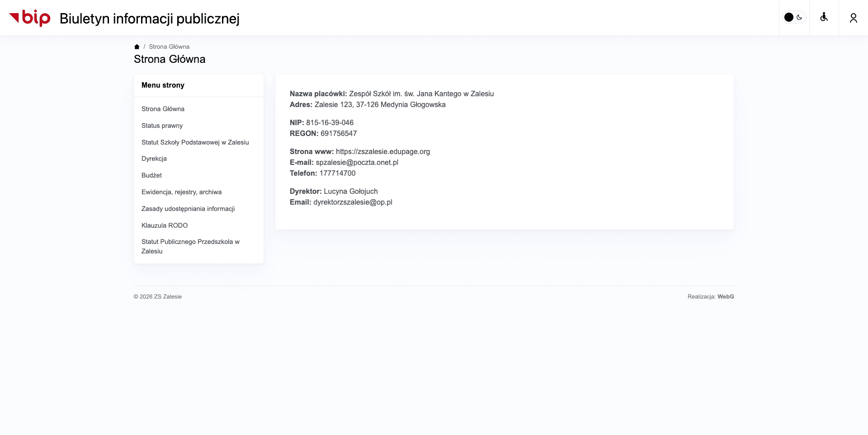The image size is (868, 435).
Task: Click the home icon in breadcrumb
Action: click(x=137, y=47)
